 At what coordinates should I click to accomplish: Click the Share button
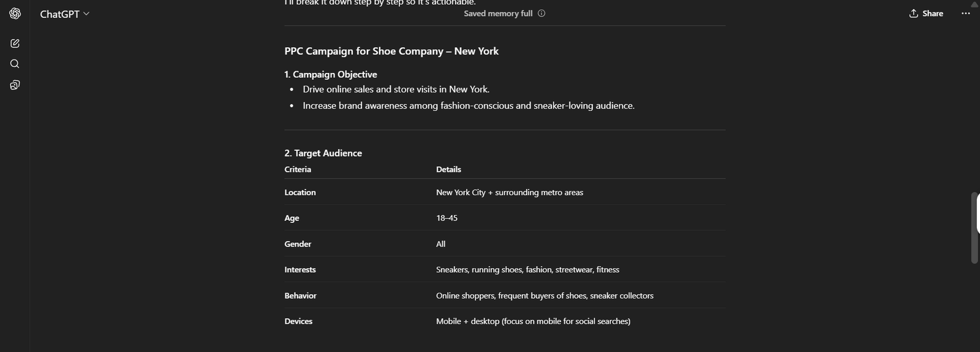(x=926, y=13)
